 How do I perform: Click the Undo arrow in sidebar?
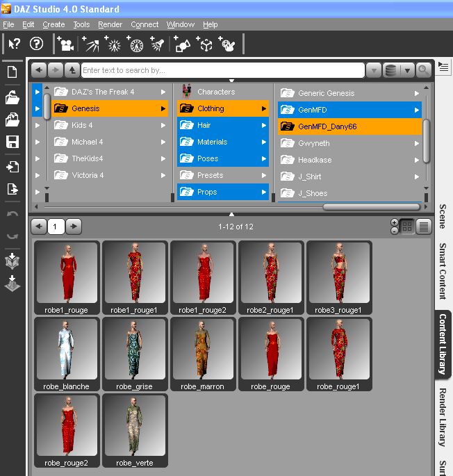[13, 213]
